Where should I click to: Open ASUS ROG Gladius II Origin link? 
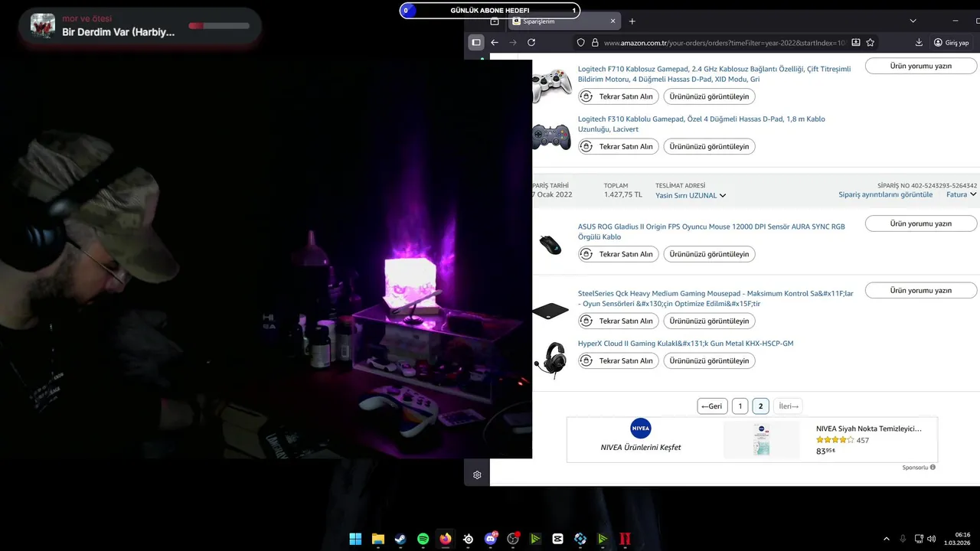pos(711,232)
